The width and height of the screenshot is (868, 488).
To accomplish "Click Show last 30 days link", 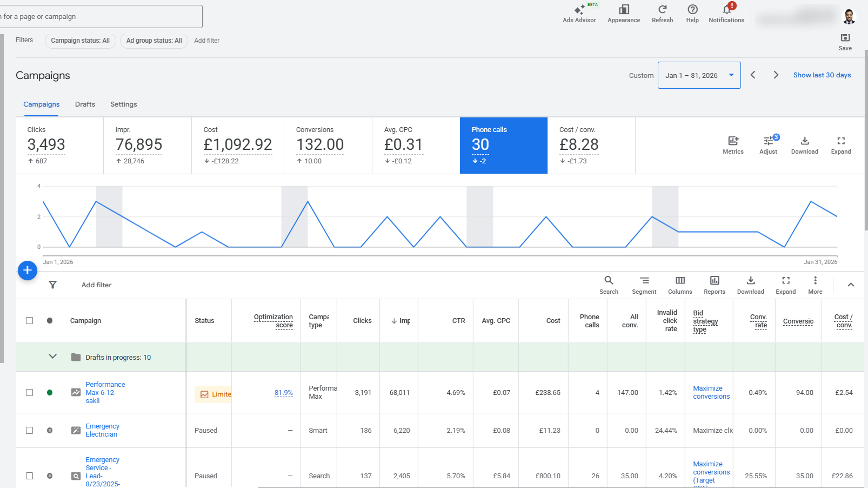I will [x=822, y=75].
